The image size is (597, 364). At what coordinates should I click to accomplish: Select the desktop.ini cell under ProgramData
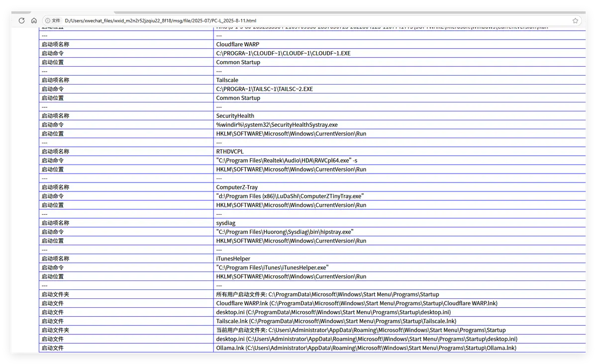pyautogui.click(x=399, y=313)
